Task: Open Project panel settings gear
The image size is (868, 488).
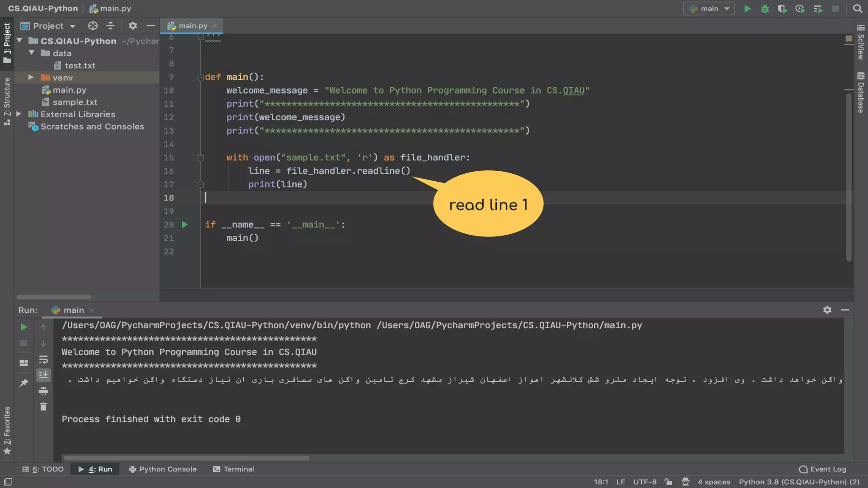Action: 133,26
